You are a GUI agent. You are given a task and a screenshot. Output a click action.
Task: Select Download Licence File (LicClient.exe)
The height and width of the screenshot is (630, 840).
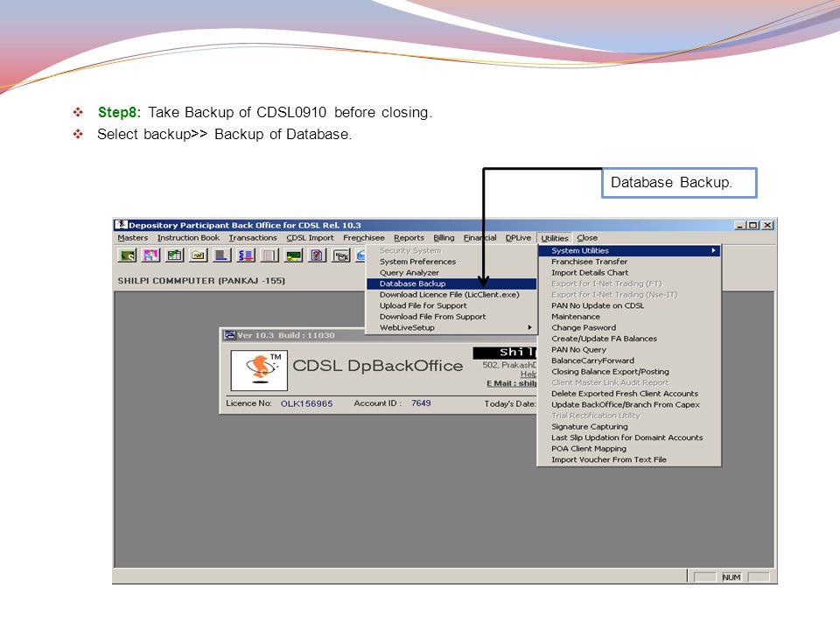(451, 295)
